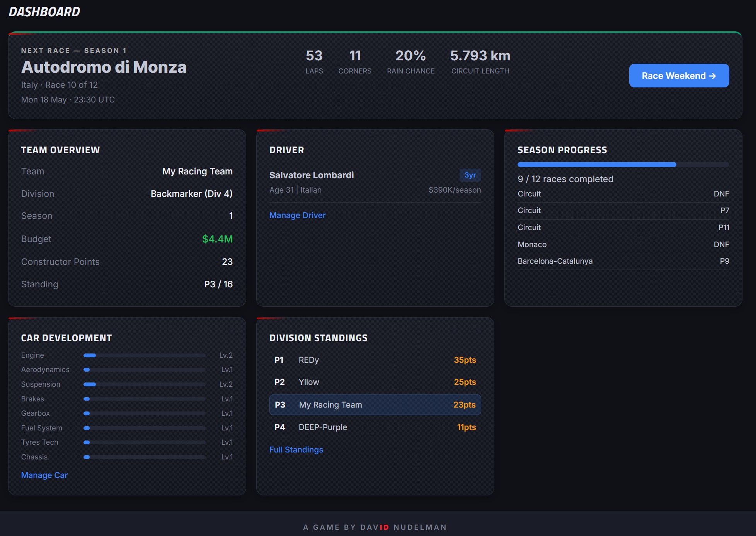Click the CAR DEVELOPMENT heading

pyautogui.click(x=66, y=338)
